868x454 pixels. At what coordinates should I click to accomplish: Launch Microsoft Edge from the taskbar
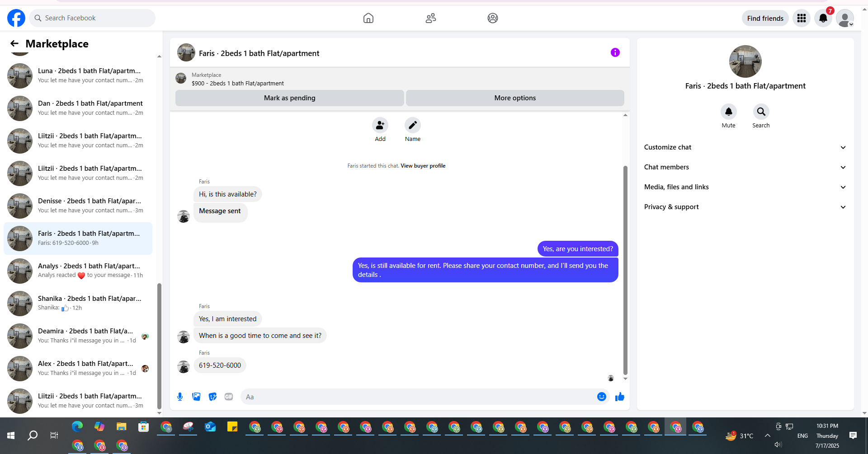(77, 426)
